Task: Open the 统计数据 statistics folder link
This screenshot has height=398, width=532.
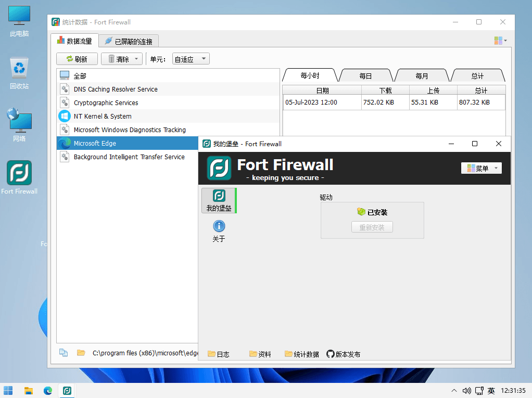Action: click(x=301, y=354)
